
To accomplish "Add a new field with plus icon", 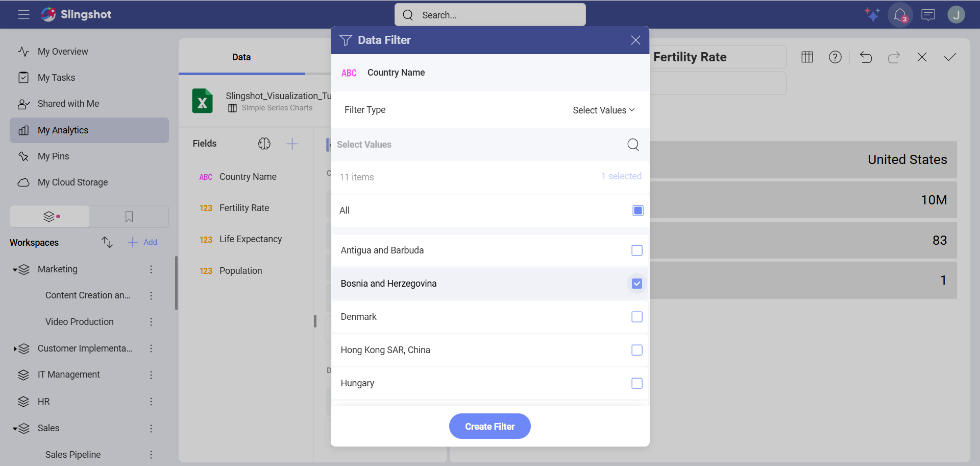I will click(x=292, y=144).
